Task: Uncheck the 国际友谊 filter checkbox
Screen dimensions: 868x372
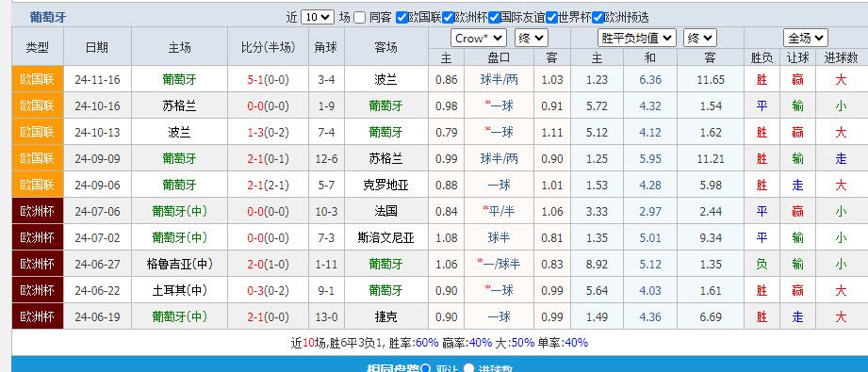Action: click(x=495, y=17)
